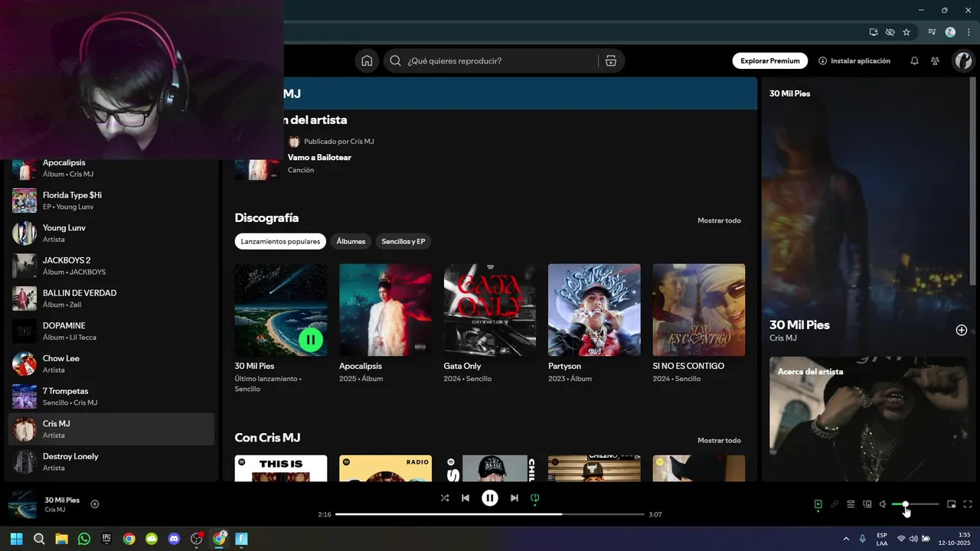Open Chrome media controls icon
Image resolution: width=980 pixels, height=551 pixels.
[x=932, y=32]
